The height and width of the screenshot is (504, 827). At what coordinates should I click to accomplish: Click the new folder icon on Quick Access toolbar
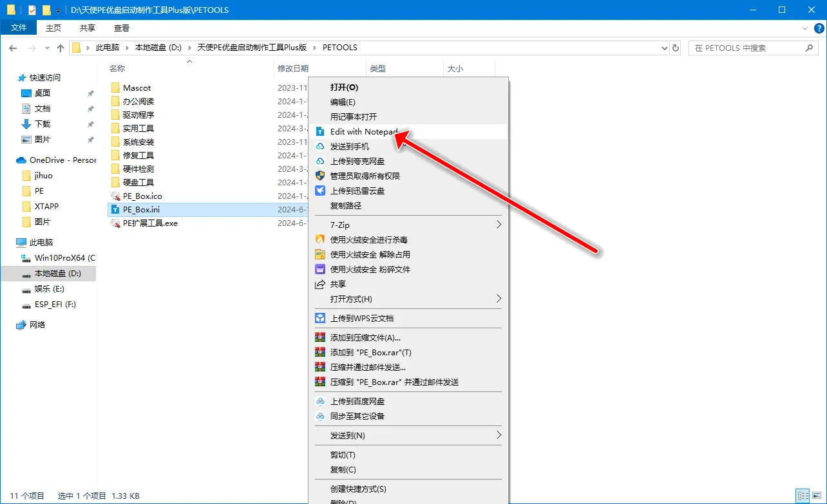point(46,9)
